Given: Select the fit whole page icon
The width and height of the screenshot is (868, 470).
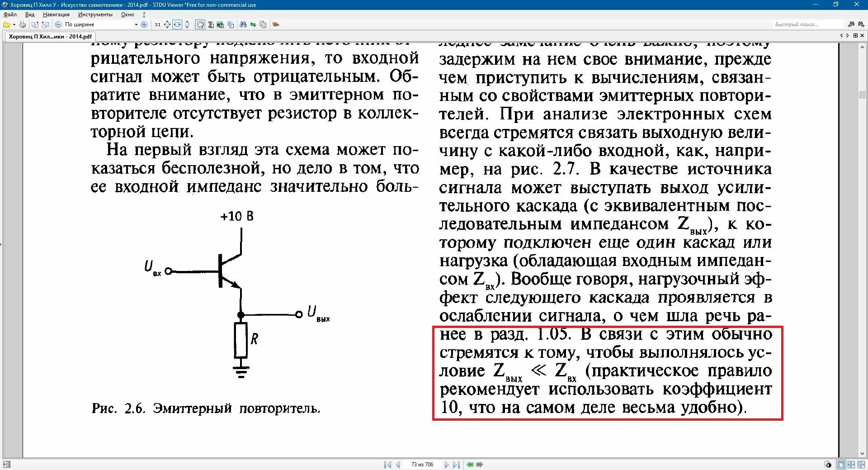Looking at the screenshot, I should tap(167, 24).
